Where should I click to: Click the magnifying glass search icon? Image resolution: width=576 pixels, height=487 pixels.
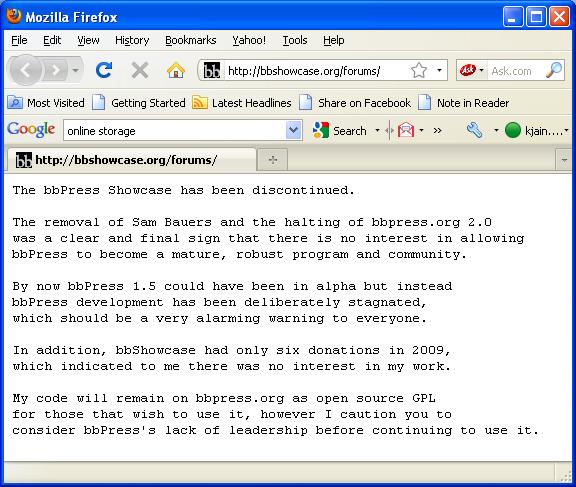pos(554,70)
